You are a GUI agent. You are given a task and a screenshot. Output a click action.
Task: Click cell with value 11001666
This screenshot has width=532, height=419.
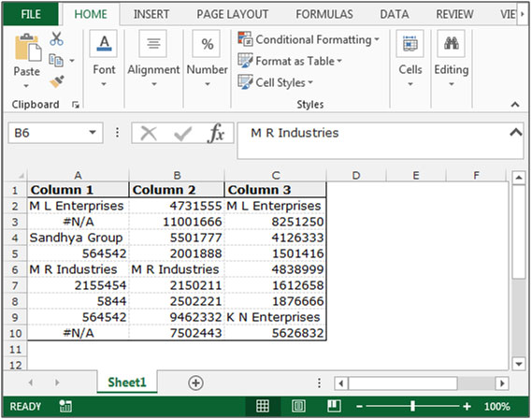(x=177, y=222)
